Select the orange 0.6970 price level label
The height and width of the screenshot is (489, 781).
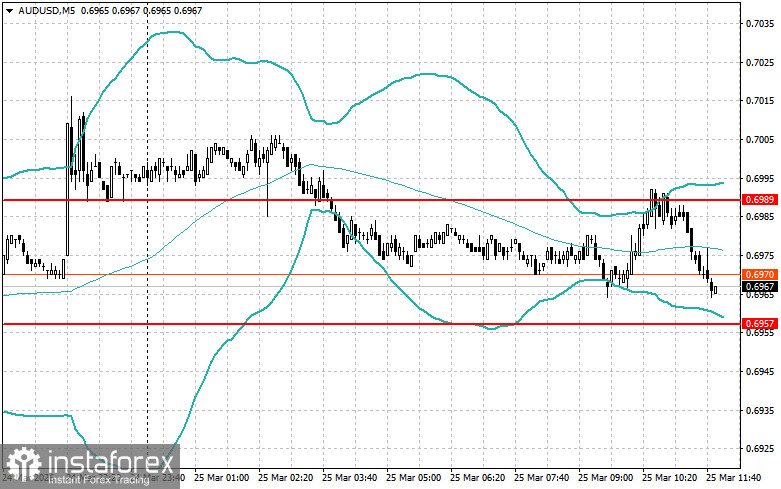[760, 274]
